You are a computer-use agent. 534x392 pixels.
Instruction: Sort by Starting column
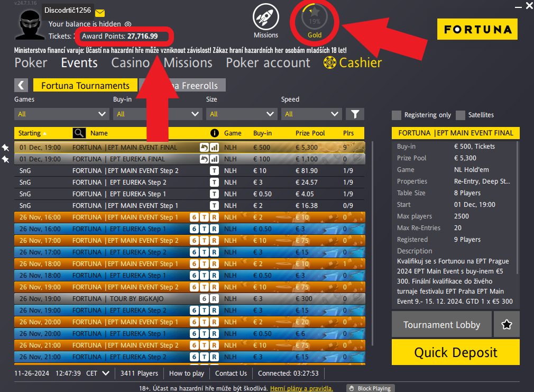[x=32, y=133]
